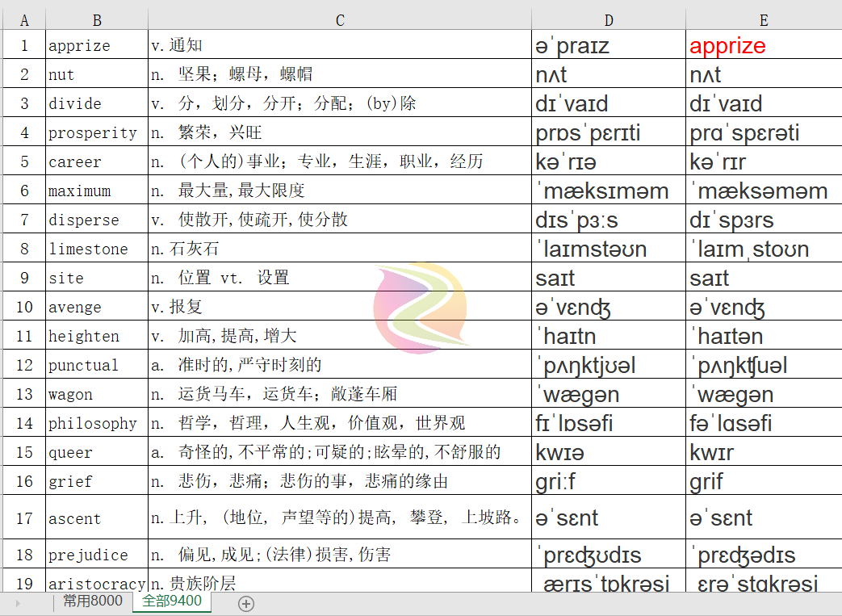Click the 'grief' word cell
Screen dimensions: 842x616
(x=97, y=480)
